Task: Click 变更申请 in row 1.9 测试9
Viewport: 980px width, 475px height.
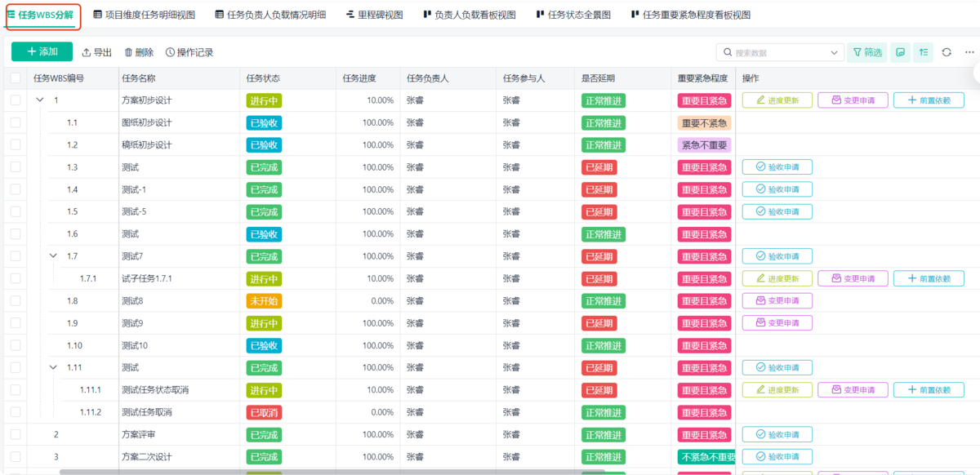Action: [x=777, y=323]
